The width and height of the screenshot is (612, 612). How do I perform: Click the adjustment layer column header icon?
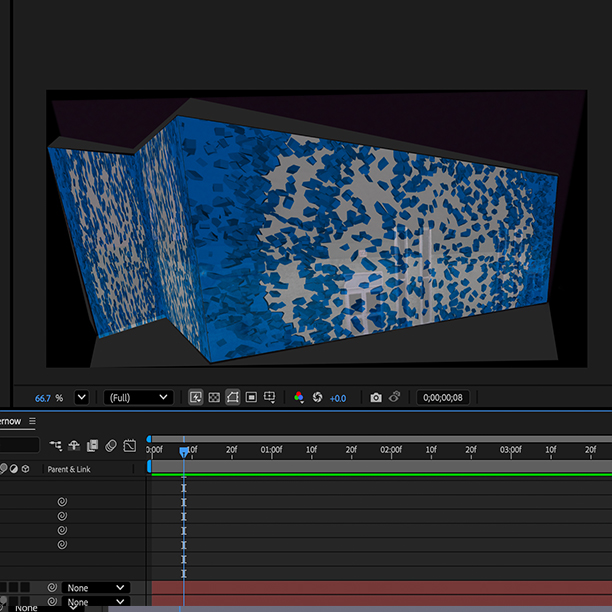[14, 469]
